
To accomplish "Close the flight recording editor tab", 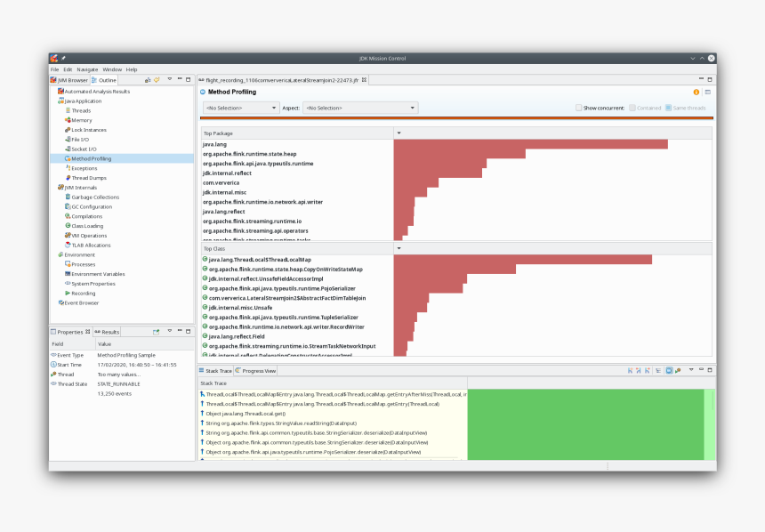I will point(364,79).
